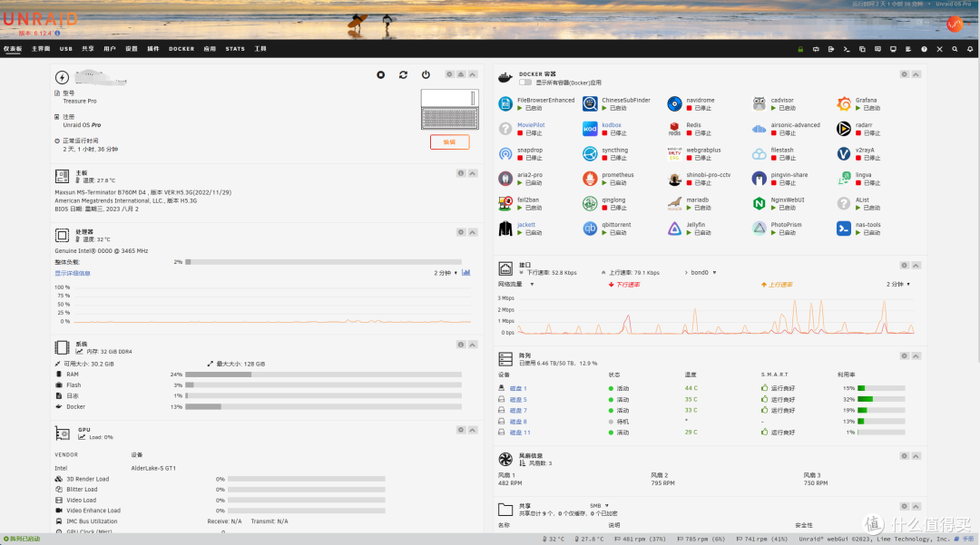This screenshot has height=545, width=980.
Task: Click the stop array circle icon
Action: [380, 75]
